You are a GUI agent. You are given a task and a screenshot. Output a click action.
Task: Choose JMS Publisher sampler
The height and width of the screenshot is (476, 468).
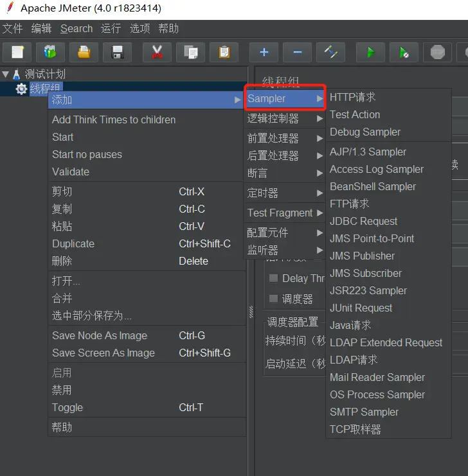click(388, 256)
